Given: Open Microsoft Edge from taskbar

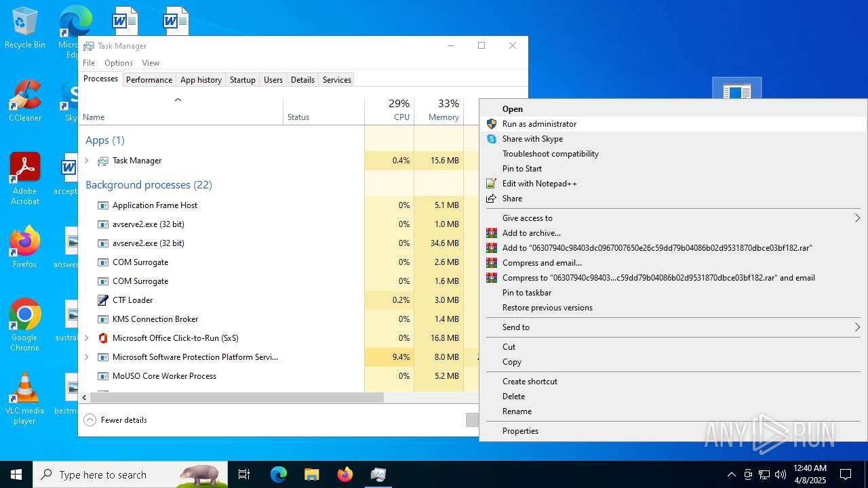Looking at the screenshot, I should coord(279,474).
